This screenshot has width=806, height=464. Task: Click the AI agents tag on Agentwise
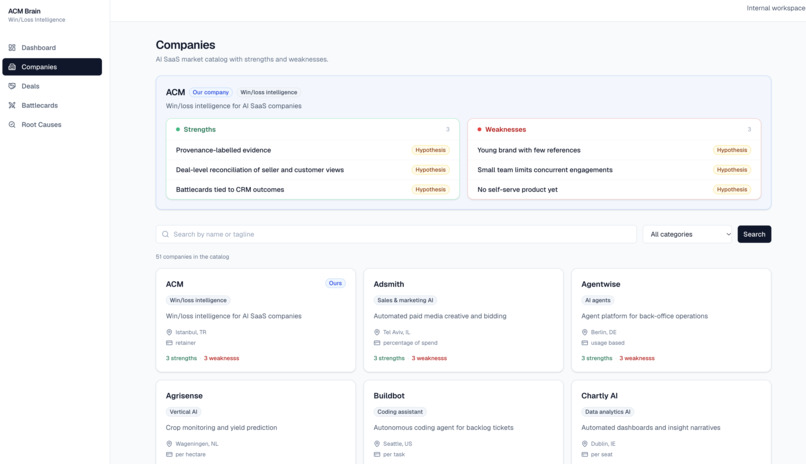598,300
